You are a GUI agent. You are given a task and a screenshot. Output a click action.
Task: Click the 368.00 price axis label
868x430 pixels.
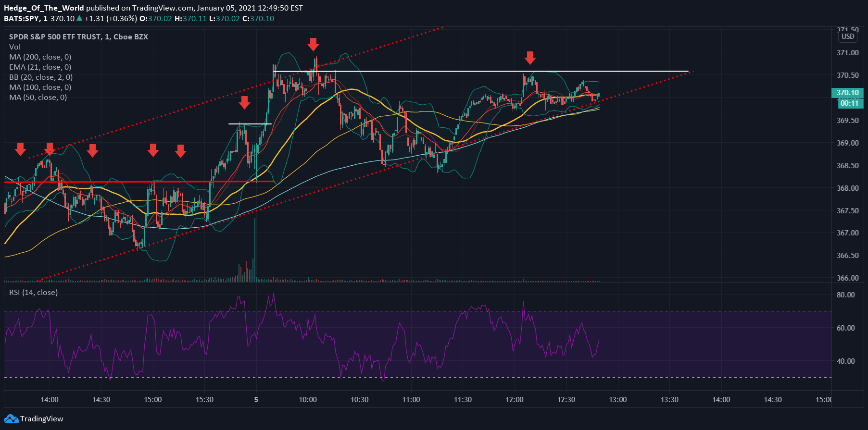click(847, 188)
